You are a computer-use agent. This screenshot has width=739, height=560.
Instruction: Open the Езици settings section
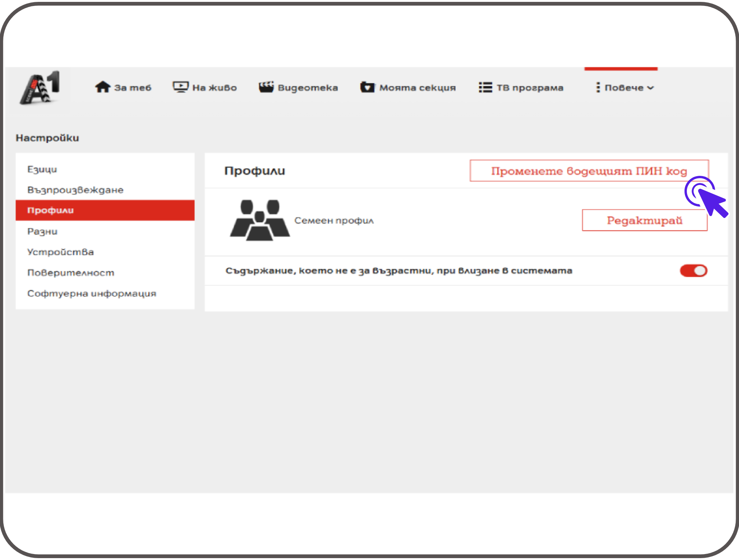pos(42,169)
